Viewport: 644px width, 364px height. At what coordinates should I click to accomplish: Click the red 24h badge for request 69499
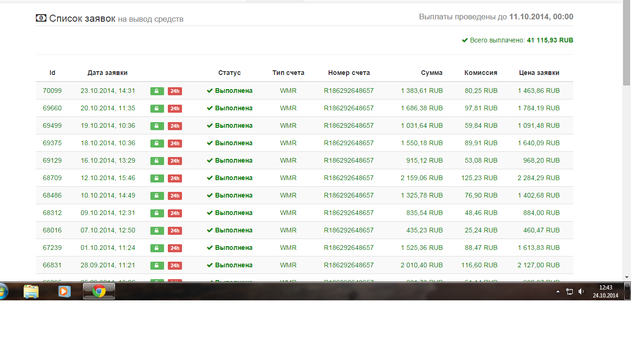tap(175, 126)
